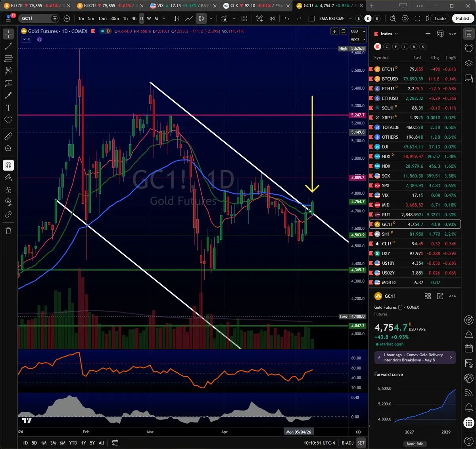Open timezone 10:10:51 UTC-4
Image resolution: width=476 pixels, height=449 pixels.
(319, 443)
